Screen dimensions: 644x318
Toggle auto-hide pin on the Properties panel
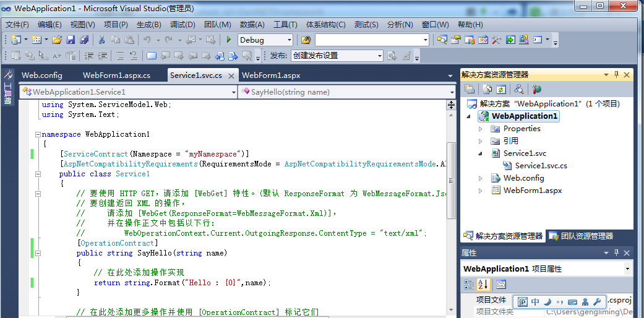pyautogui.click(x=617, y=253)
